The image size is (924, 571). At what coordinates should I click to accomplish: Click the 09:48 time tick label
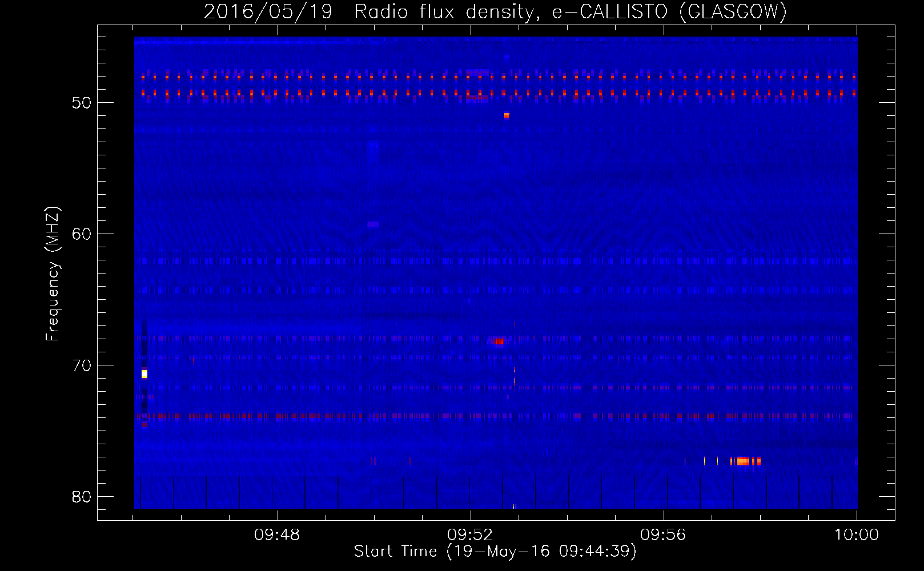click(277, 535)
